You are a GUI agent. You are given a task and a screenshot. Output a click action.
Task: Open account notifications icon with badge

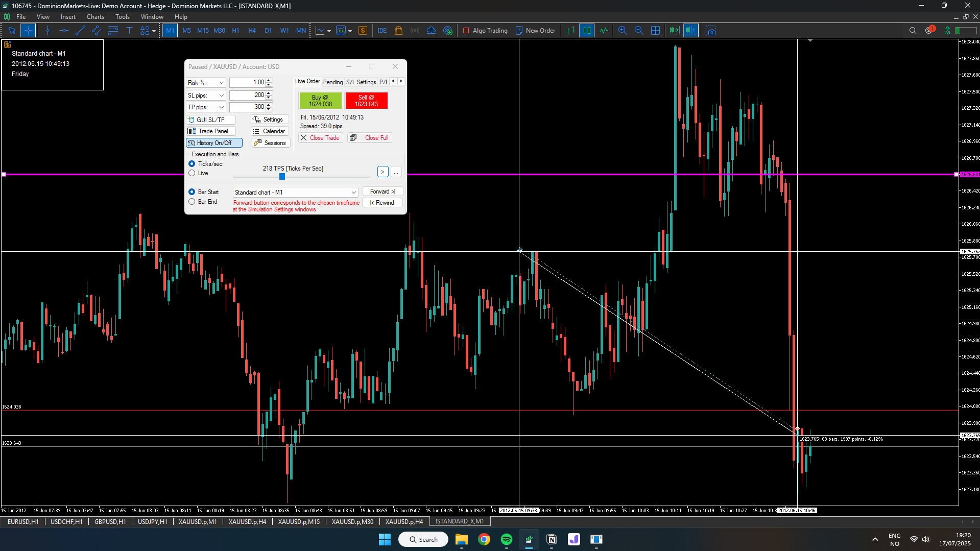tap(929, 30)
